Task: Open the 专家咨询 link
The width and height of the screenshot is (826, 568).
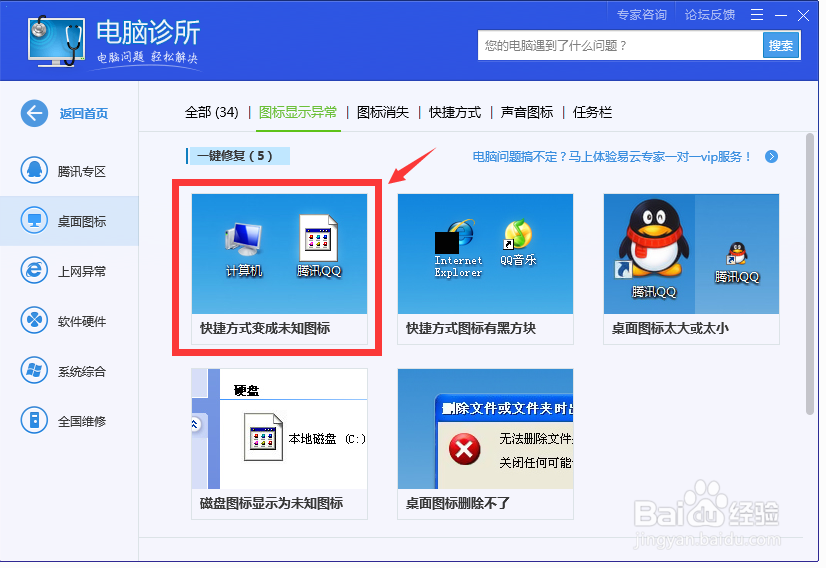Action: [642, 15]
